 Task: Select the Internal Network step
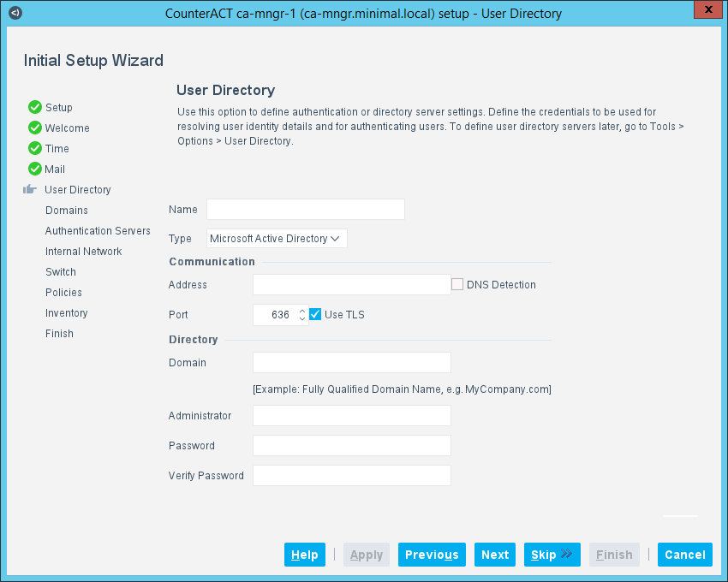point(84,251)
